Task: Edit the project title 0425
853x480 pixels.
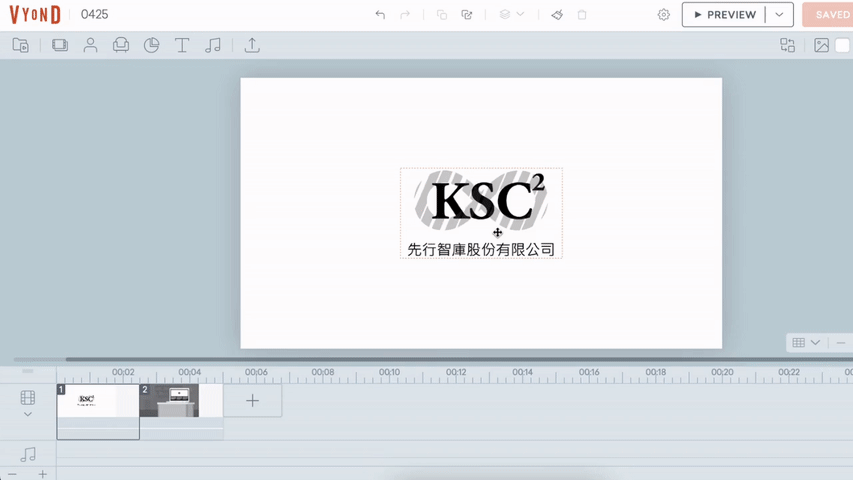Action: pyautogui.click(x=95, y=15)
